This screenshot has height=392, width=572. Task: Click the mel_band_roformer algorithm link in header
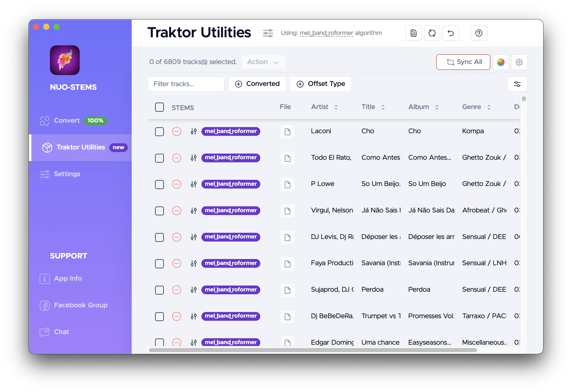(326, 33)
